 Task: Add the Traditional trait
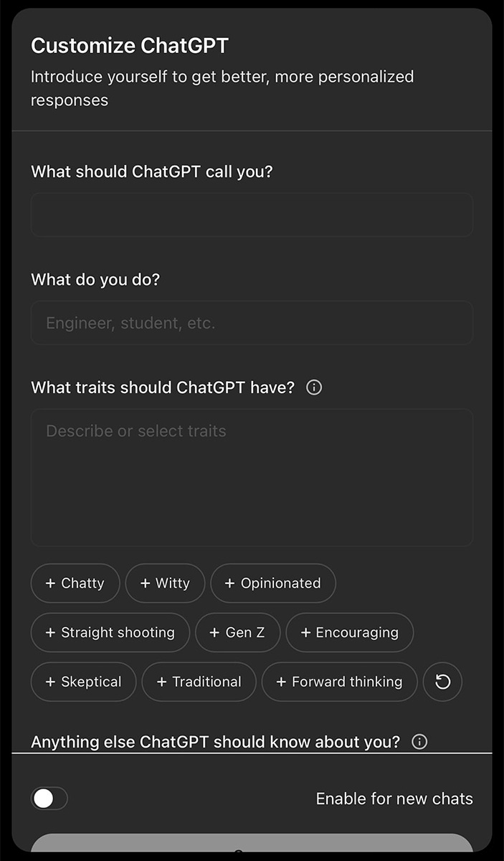click(x=199, y=682)
